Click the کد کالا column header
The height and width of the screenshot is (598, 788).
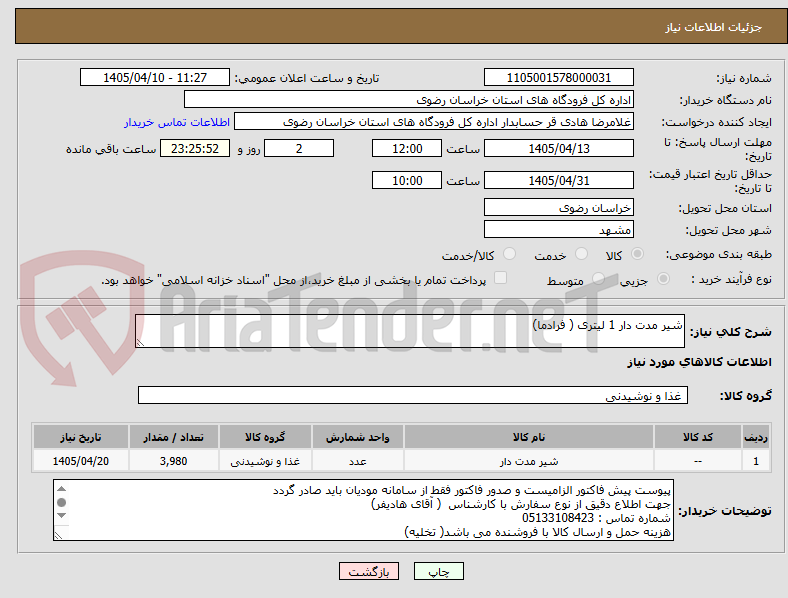698,437
